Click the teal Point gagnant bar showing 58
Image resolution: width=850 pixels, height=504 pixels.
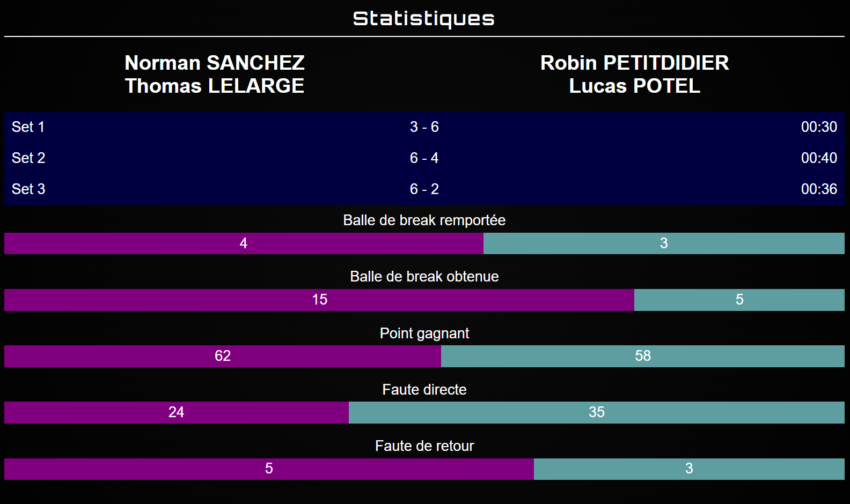642,356
